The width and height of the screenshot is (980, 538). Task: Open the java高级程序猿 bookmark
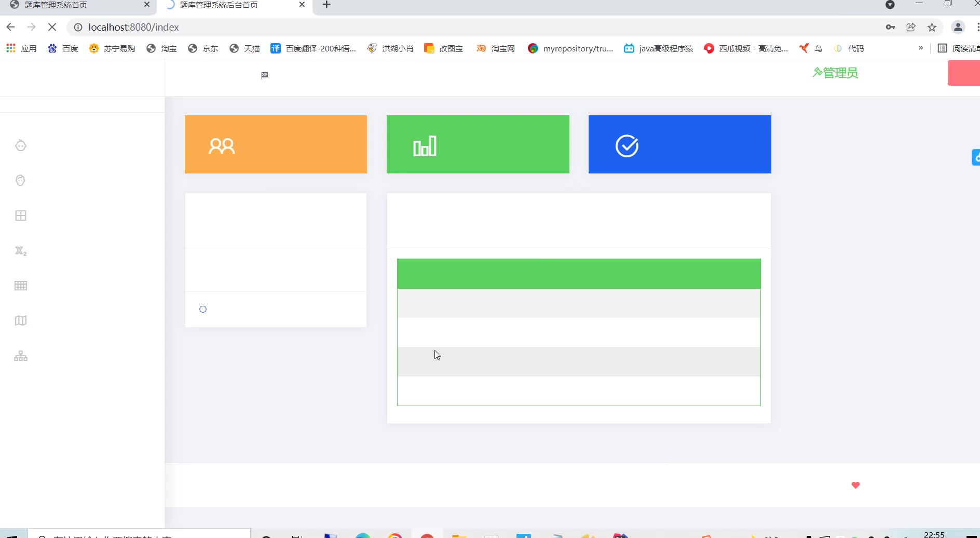point(658,48)
